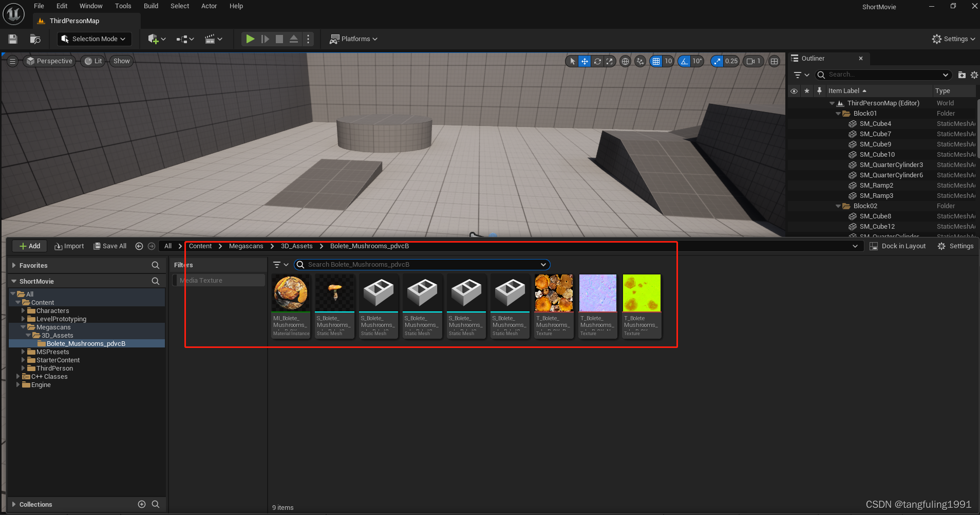Open the add-content cube toolbar icon
The image size is (980, 515).
[157, 39]
